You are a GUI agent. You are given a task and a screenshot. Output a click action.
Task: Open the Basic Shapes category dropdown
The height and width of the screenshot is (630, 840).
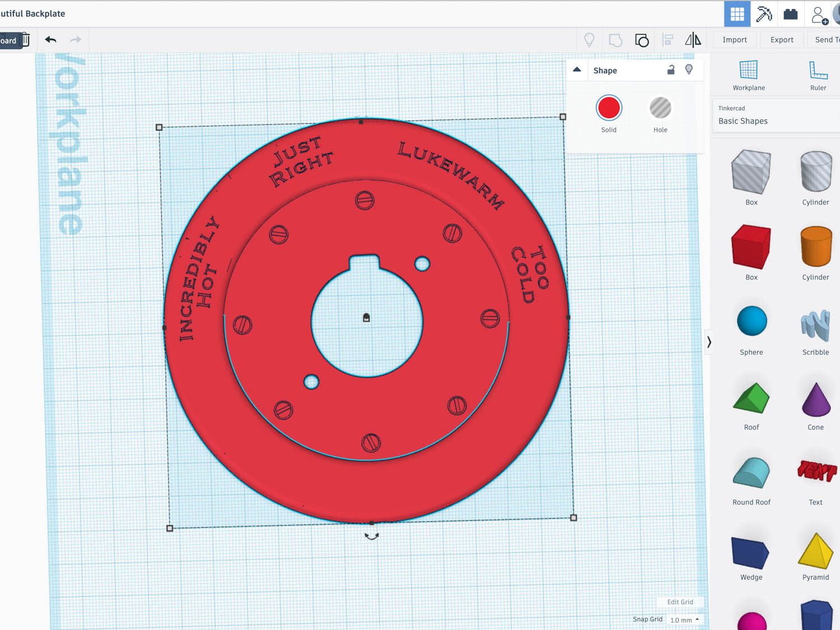point(743,121)
